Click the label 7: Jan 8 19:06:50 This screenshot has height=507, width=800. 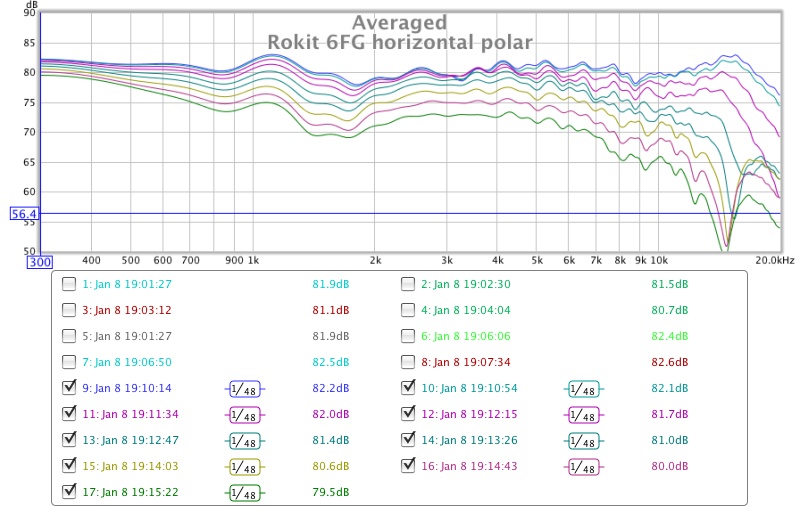[127, 362]
